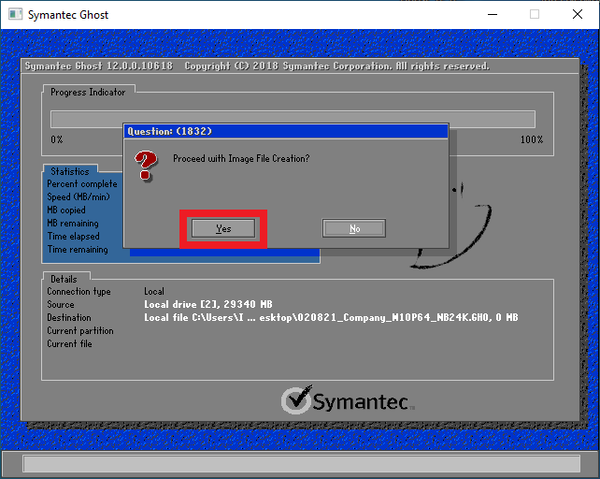Click the 'Local drive [2], 29340 MB' value
The height and width of the screenshot is (479, 600).
tap(208, 305)
